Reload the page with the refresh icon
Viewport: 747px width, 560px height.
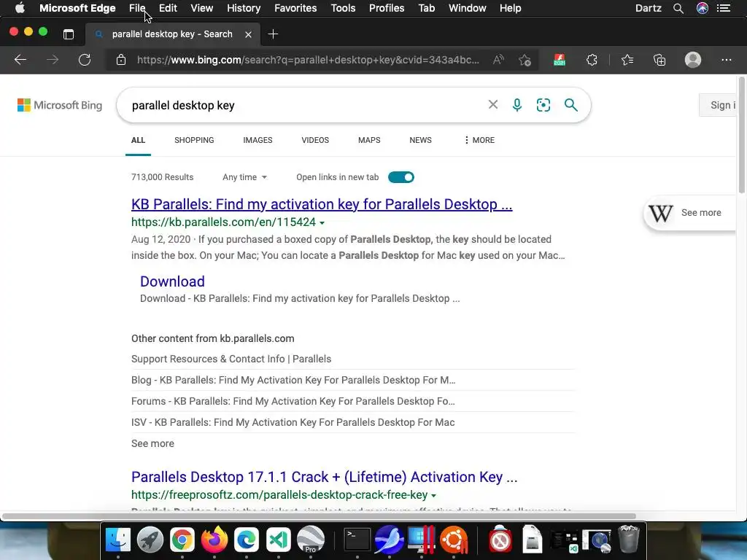(85, 60)
